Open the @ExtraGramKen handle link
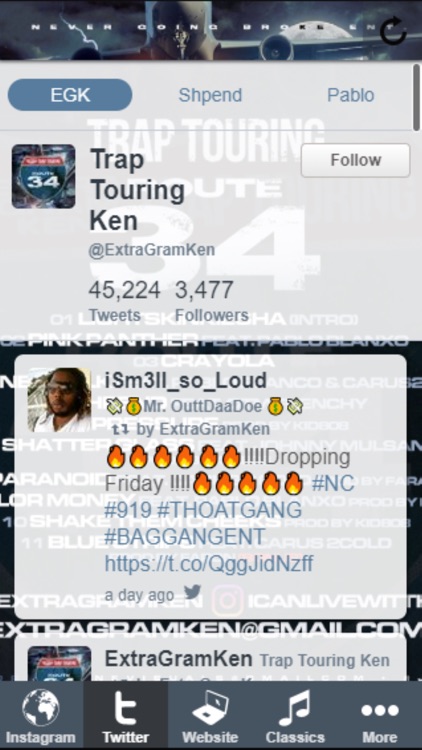The width and height of the screenshot is (422, 750). pyautogui.click(x=152, y=250)
